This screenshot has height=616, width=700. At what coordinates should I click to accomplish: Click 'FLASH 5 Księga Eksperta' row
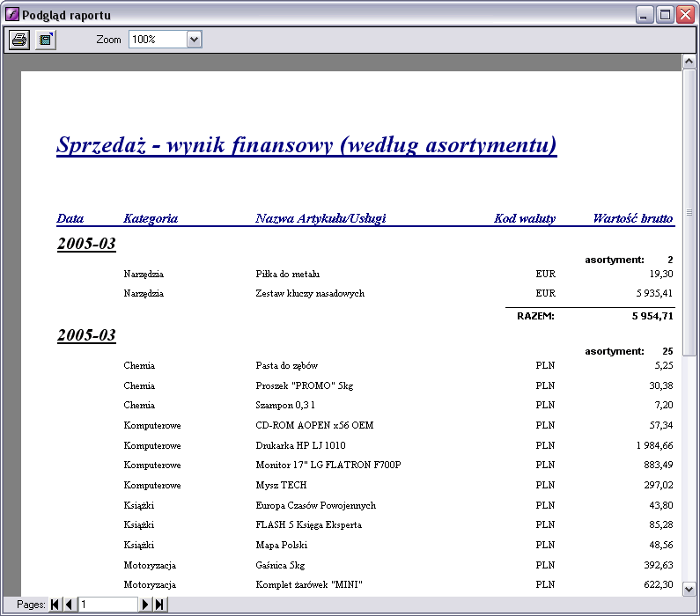[398, 525]
